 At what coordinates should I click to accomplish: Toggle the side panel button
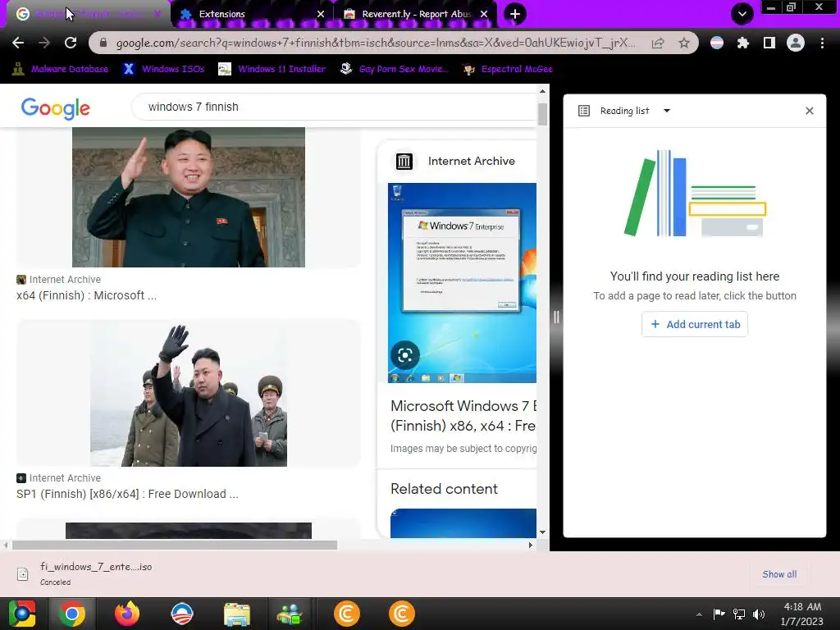769,43
